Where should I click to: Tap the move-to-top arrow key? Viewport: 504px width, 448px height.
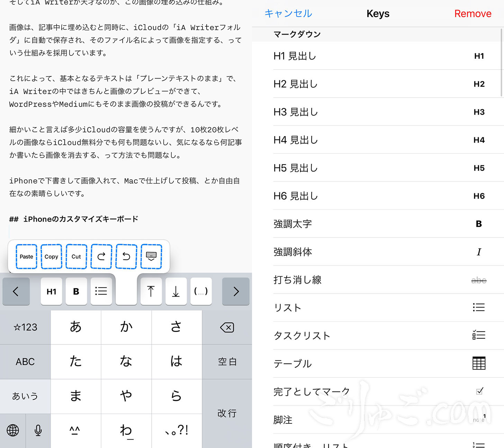[x=151, y=291]
